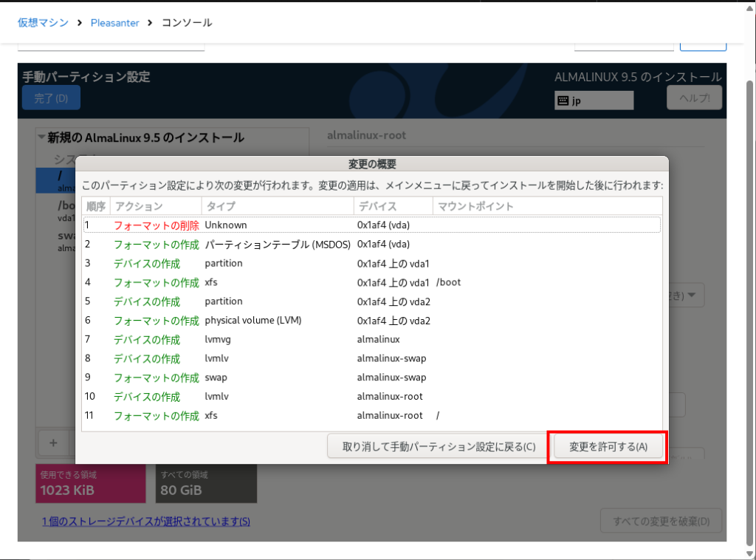Screen dimensions: 756x560
Task: Click the plus add mount point button
Action: point(53,443)
